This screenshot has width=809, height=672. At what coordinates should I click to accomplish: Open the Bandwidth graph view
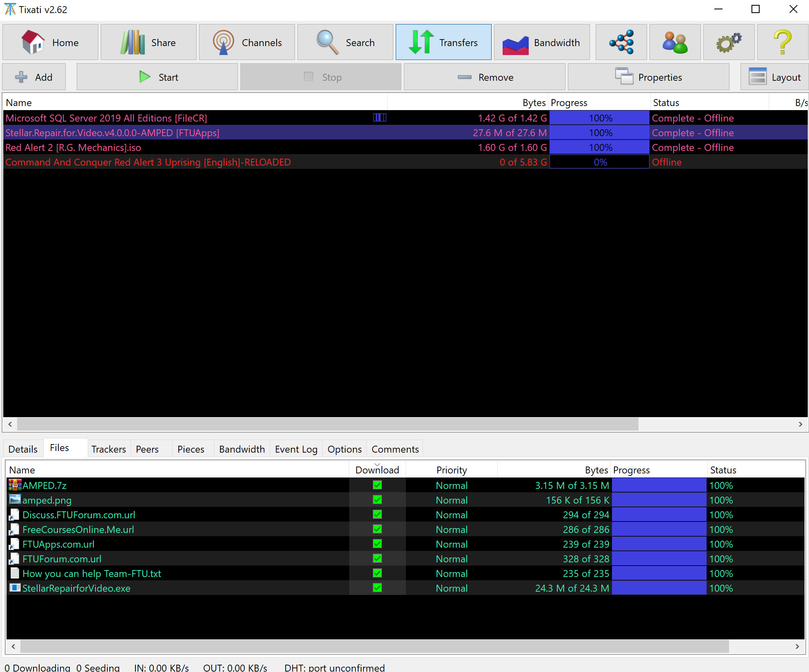542,42
